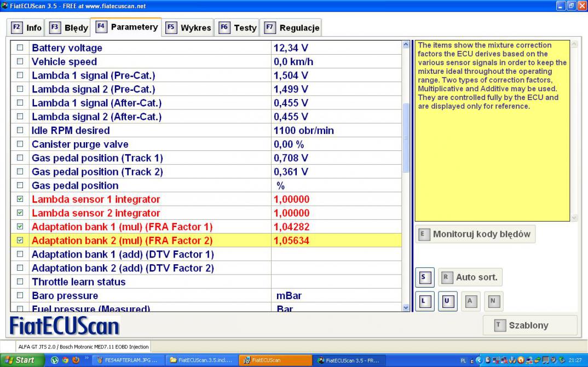This screenshot has width=588, height=367.
Task: Open Szablony templates button
Action: [529, 325]
